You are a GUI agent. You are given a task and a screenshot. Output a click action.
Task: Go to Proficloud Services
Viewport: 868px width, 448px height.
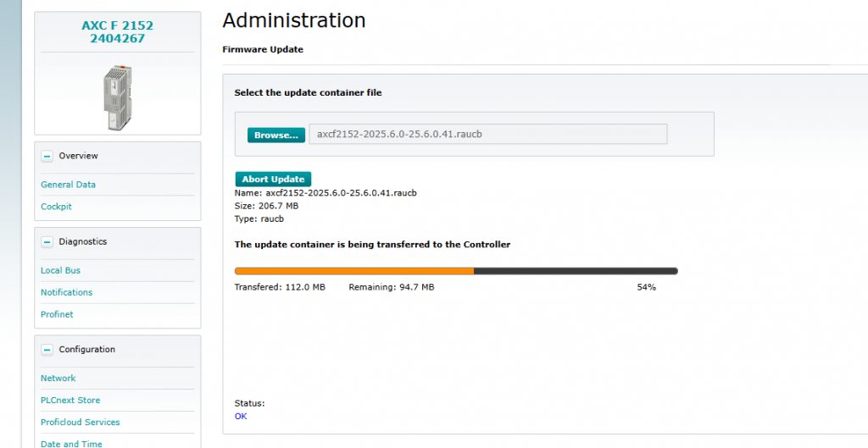80,423
